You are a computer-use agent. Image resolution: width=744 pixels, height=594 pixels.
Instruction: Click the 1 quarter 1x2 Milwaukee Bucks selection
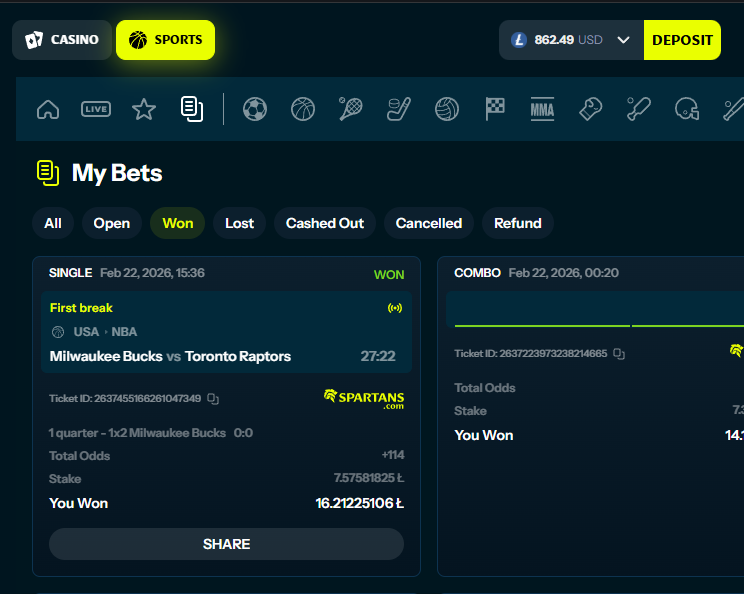137,433
